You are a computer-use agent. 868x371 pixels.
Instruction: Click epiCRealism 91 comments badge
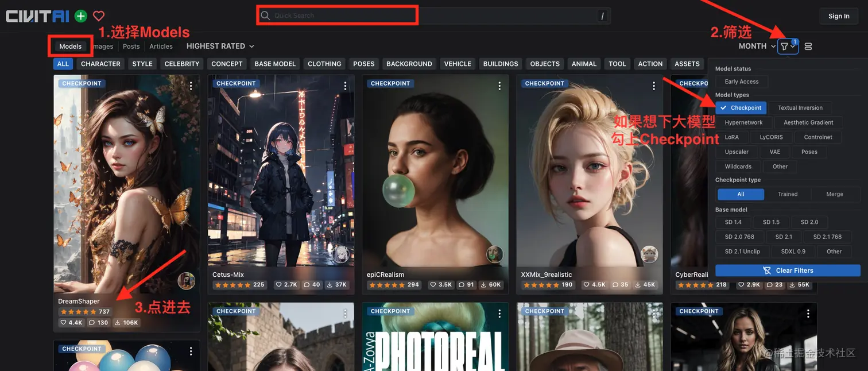click(x=467, y=285)
